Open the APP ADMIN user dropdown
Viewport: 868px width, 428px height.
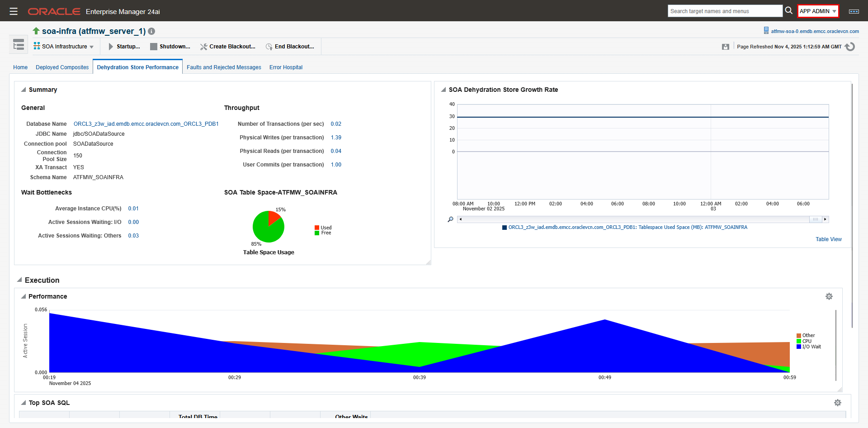coord(818,11)
